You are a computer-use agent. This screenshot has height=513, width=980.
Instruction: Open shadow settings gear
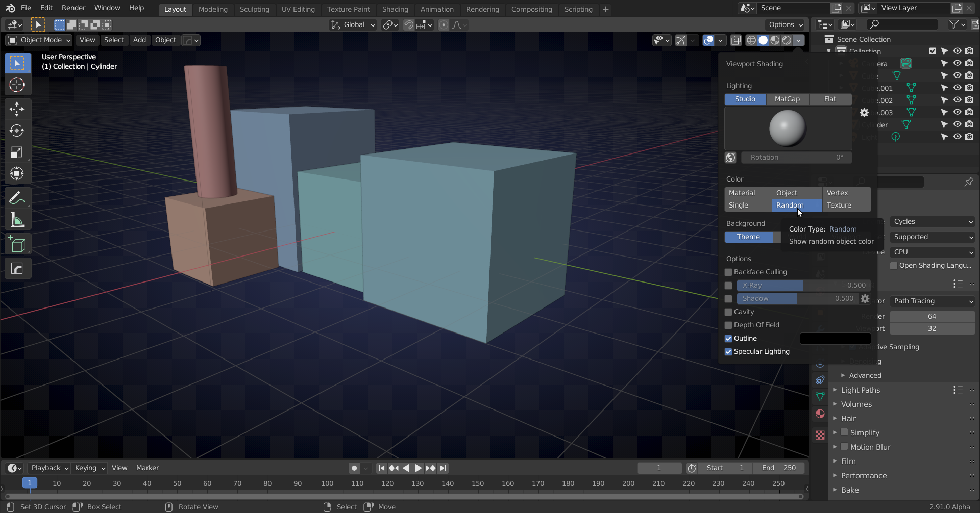click(x=865, y=299)
